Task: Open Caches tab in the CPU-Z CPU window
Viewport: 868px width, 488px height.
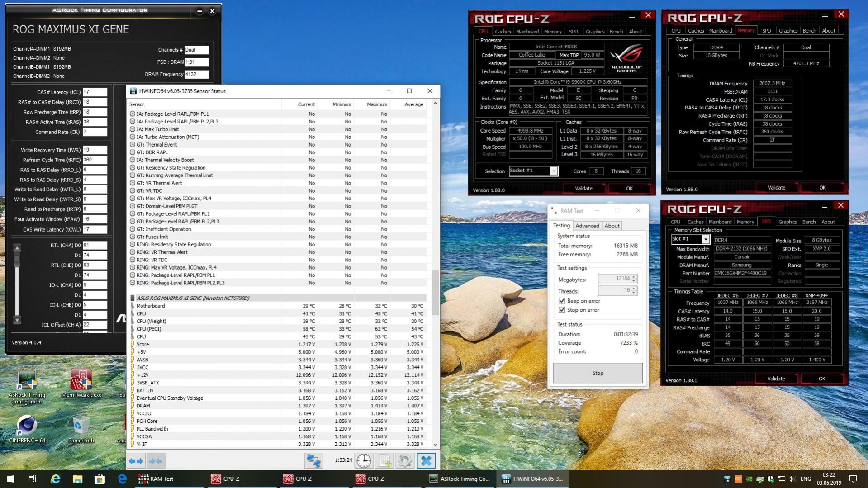Action: coord(503,32)
